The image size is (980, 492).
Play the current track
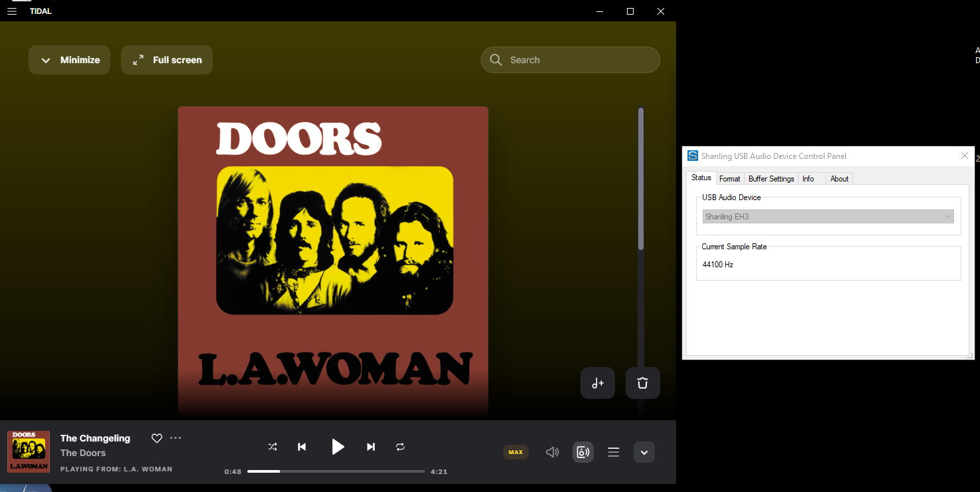pos(338,447)
